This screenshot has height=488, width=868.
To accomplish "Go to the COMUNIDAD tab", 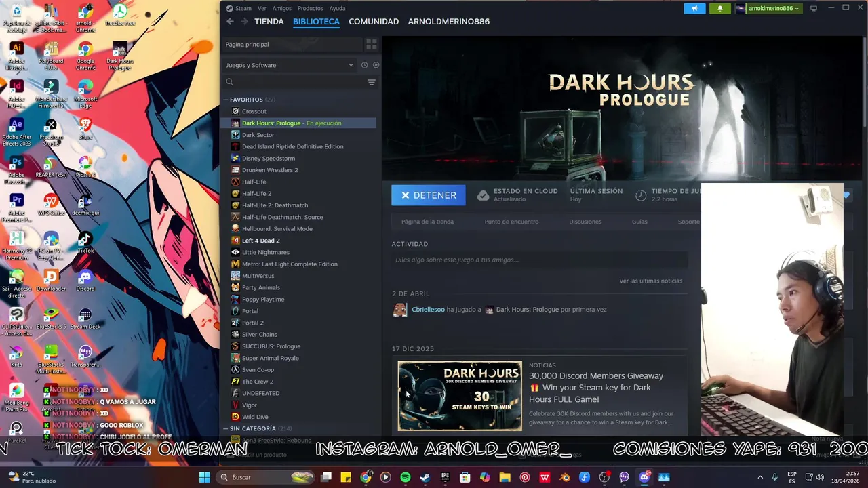I will (374, 22).
